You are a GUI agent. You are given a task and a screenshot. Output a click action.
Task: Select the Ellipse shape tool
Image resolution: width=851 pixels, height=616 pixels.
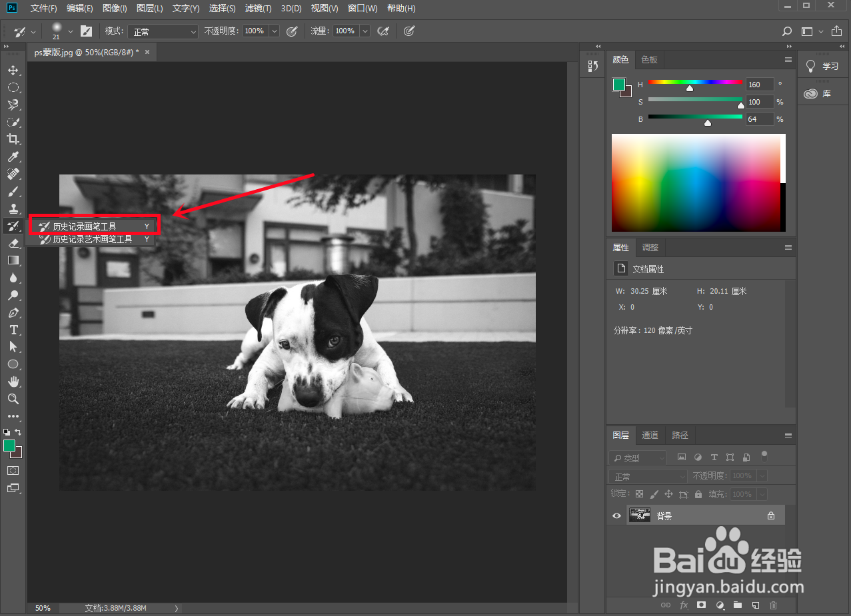(x=13, y=364)
